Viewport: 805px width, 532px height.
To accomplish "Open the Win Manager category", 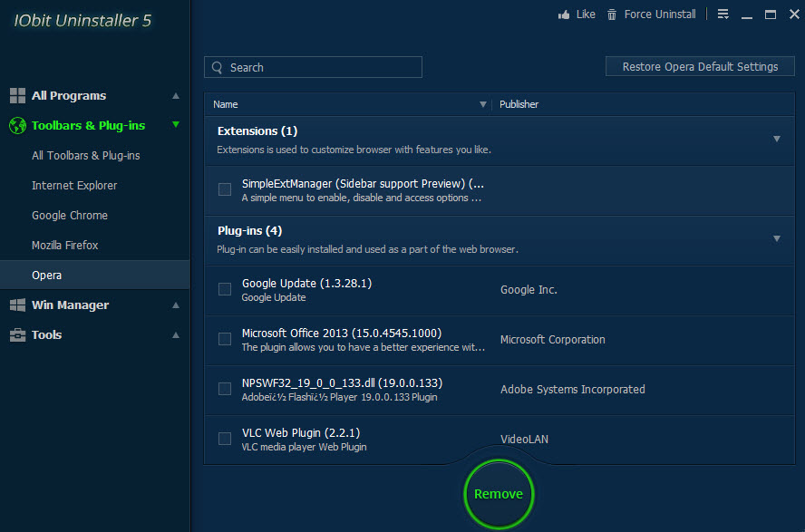I will pyautogui.click(x=71, y=305).
